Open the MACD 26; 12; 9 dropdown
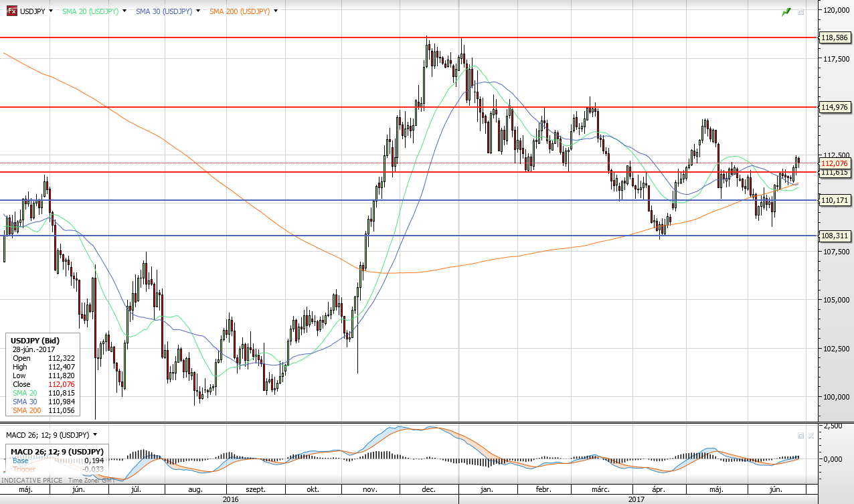The image size is (854, 504). pos(96,434)
